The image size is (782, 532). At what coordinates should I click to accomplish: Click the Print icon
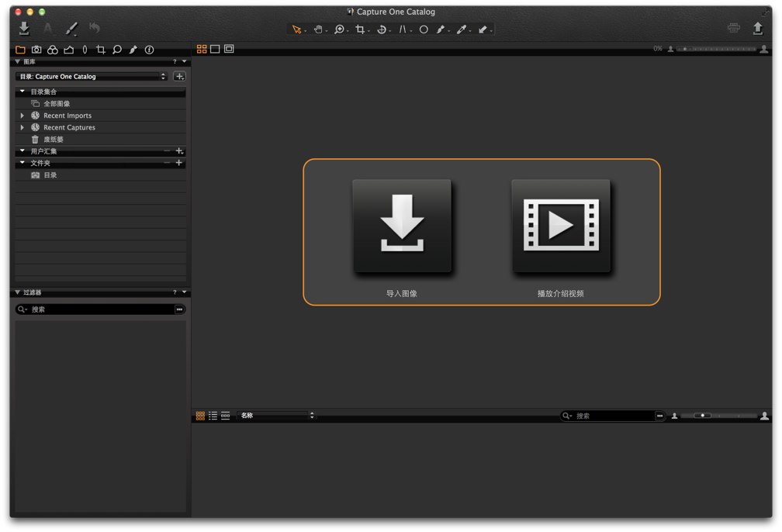coord(734,28)
